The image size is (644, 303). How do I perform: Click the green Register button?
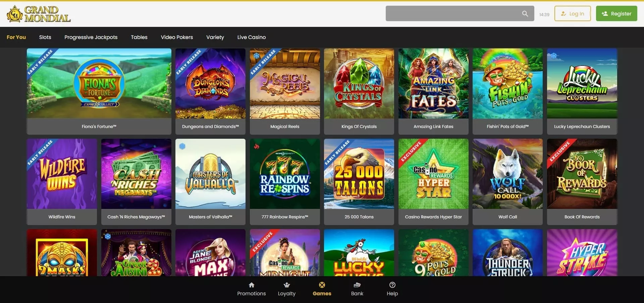(616, 13)
